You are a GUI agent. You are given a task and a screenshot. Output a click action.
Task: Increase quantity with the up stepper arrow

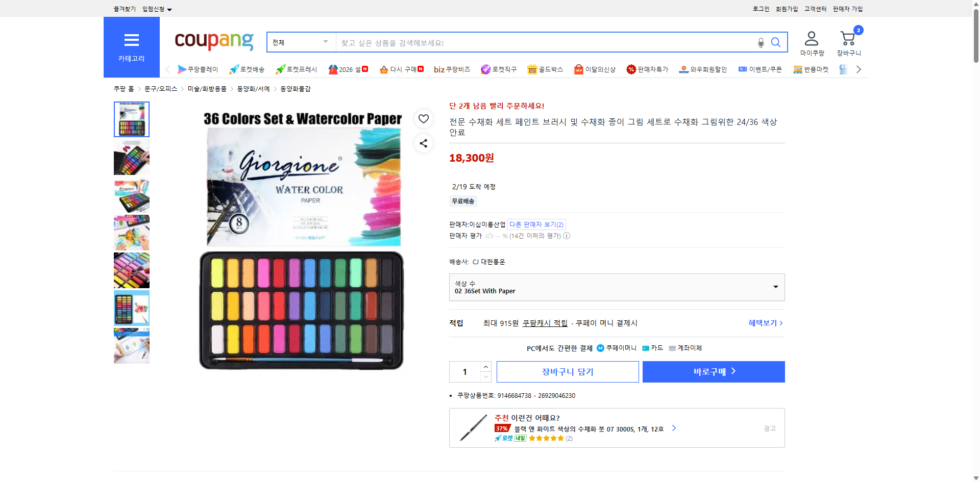[485, 366]
